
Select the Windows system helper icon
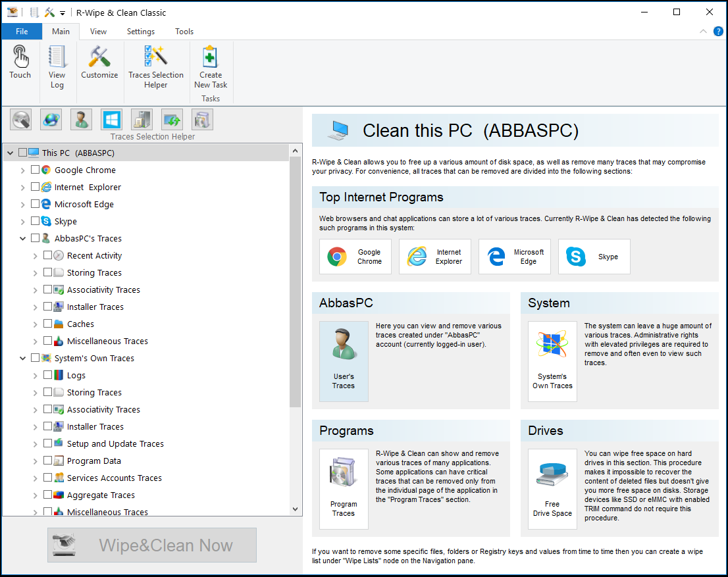(x=111, y=120)
